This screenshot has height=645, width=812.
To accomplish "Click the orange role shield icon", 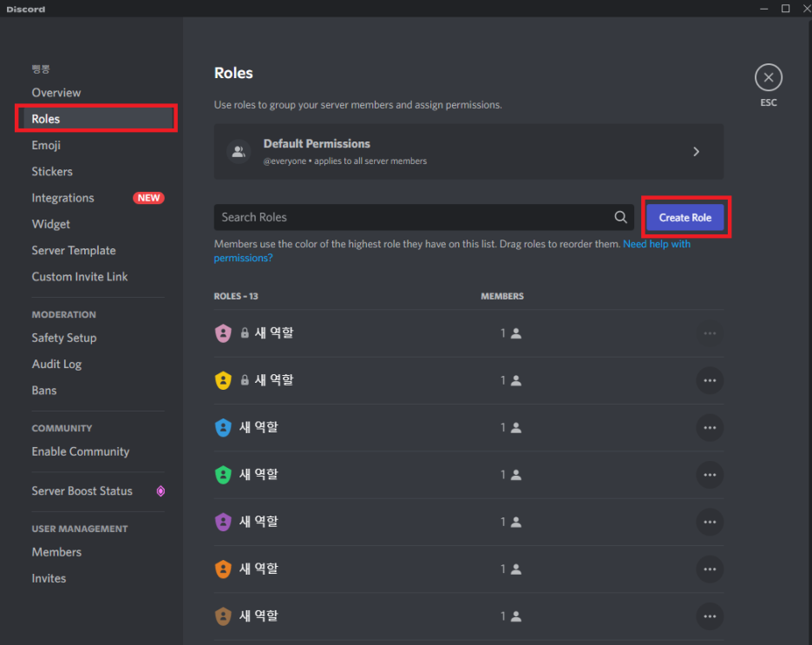I will click(223, 569).
